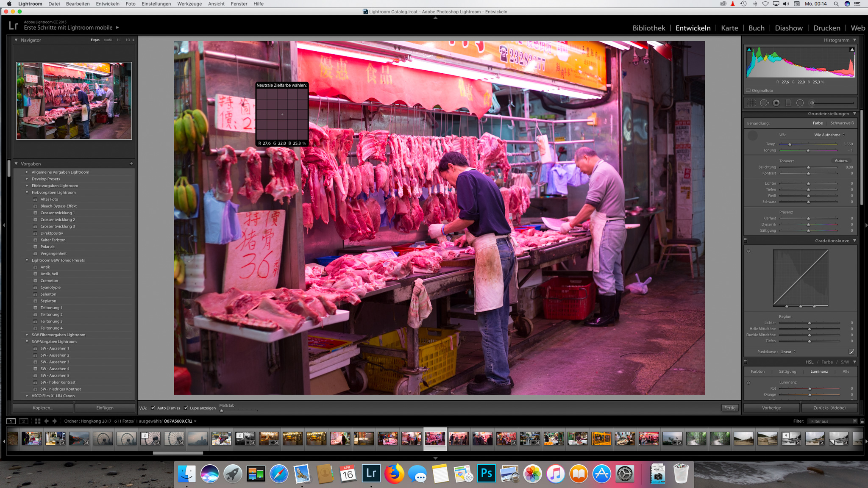Expand Allgemeine Vorgaben Lightroom preset folder
868x488 pixels.
[27, 172]
